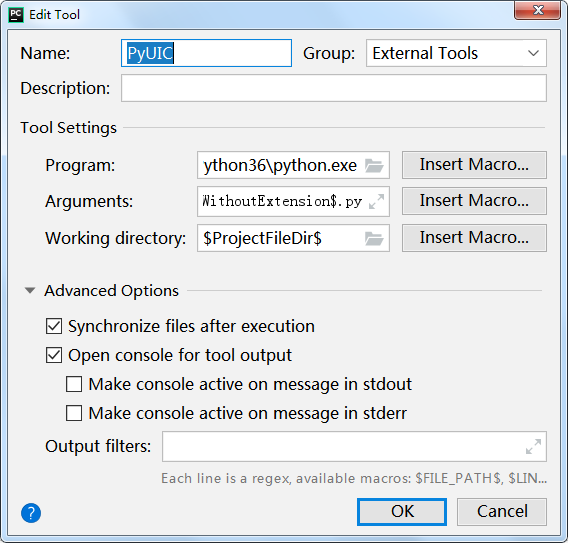
Task: Focus the empty Description field
Action: pyautogui.click(x=334, y=88)
